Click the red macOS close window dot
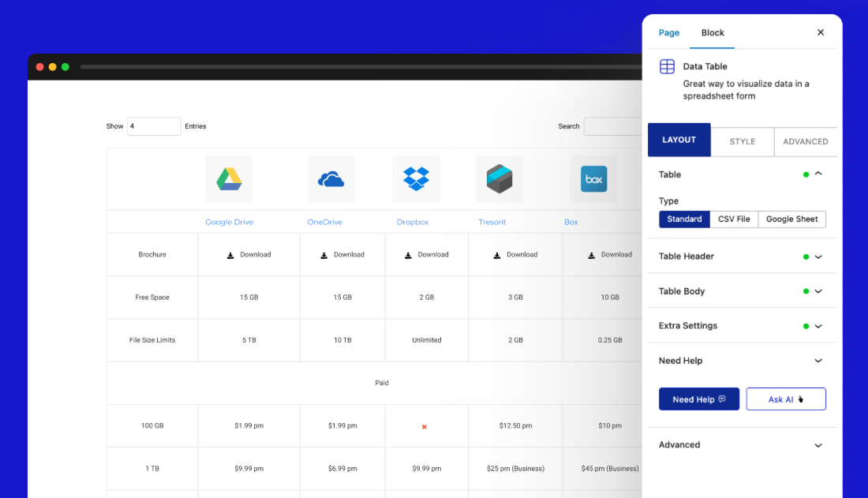The width and height of the screenshot is (868, 498). tap(40, 67)
